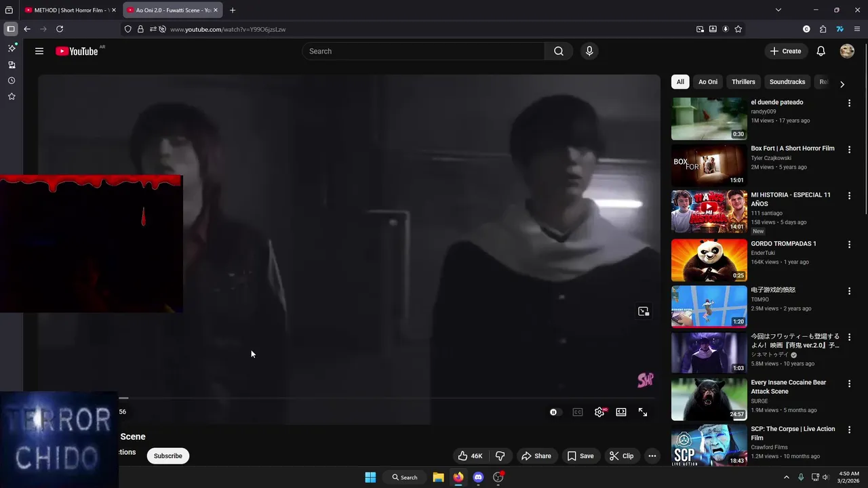Subscribe to the channel
This screenshot has height=488, width=868.
coord(168,456)
